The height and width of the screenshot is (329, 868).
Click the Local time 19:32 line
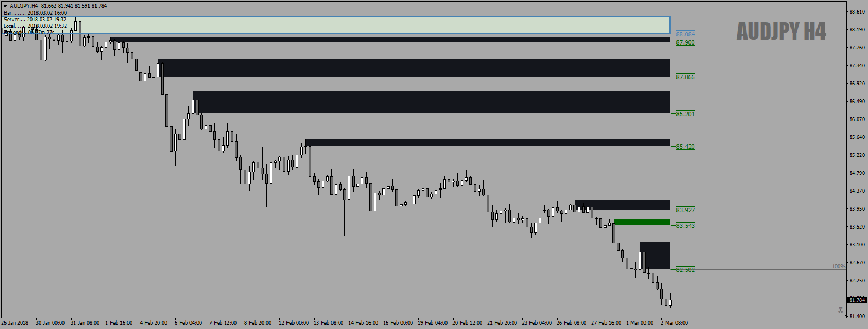point(35,26)
